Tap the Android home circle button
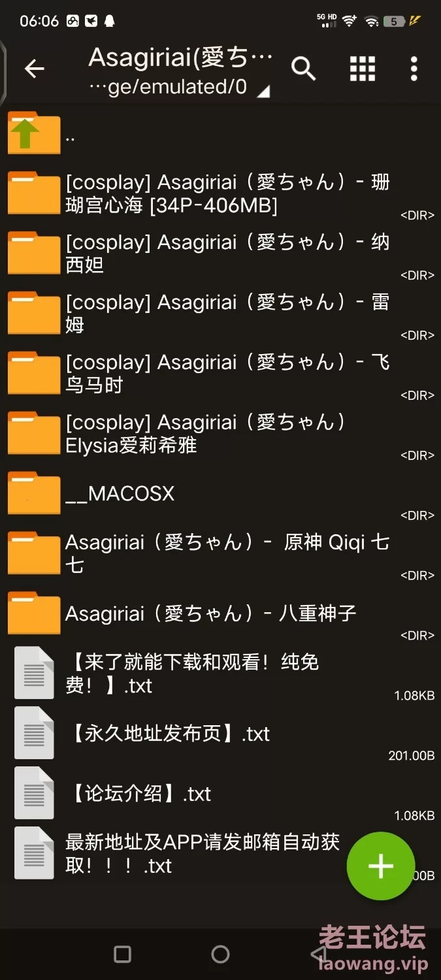The image size is (441, 980). point(220,955)
